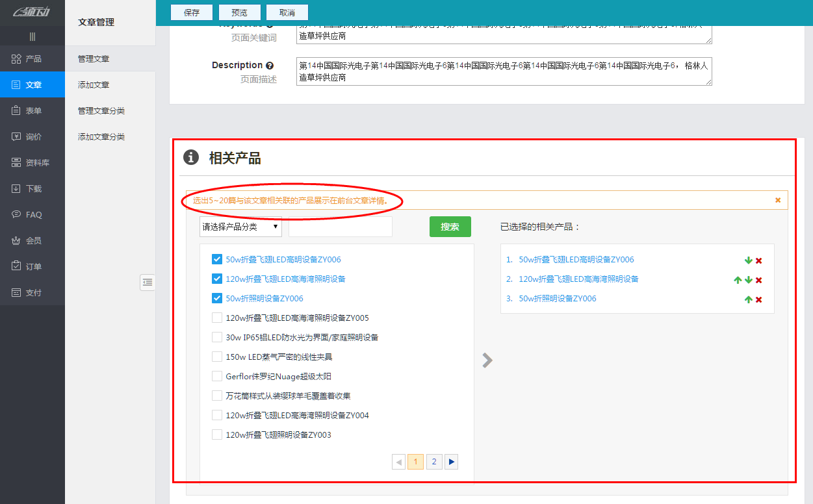
Task: Select the 表单 sidebar icon
Action: (x=32, y=110)
